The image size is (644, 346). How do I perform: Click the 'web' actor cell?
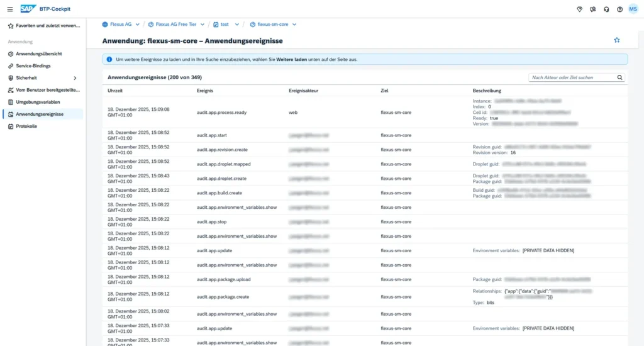pos(293,112)
